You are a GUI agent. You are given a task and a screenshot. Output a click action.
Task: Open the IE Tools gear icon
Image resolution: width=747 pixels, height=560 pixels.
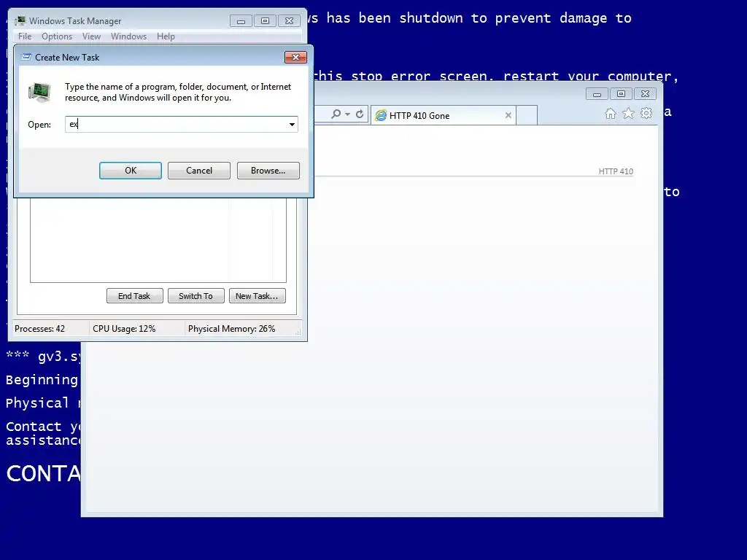tap(646, 113)
